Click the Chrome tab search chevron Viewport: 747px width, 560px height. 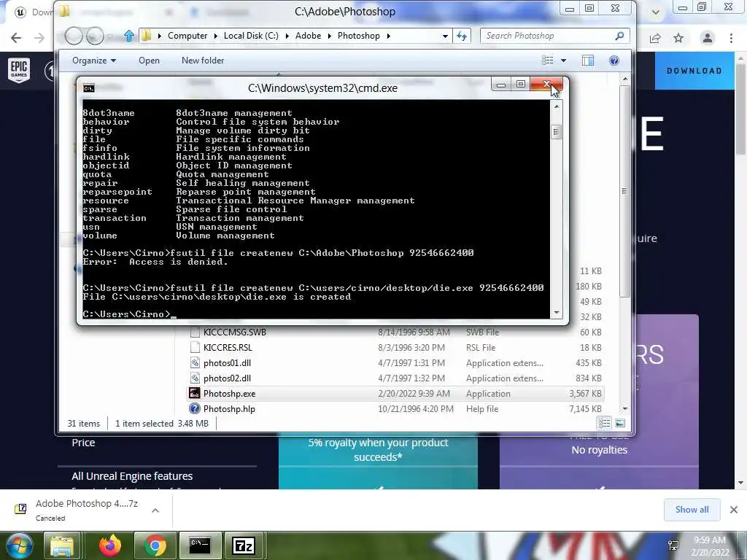tap(656, 12)
